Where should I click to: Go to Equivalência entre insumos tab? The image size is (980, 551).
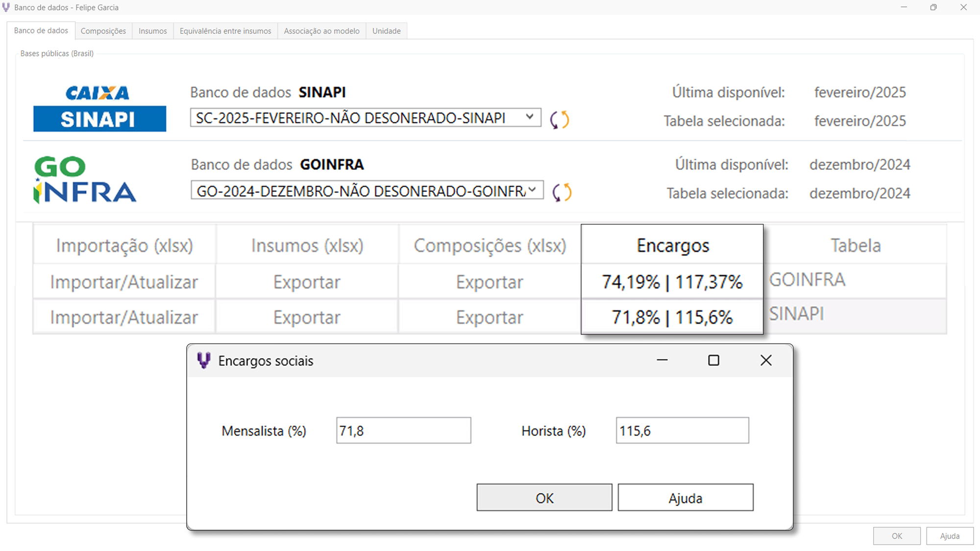(225, 31)
